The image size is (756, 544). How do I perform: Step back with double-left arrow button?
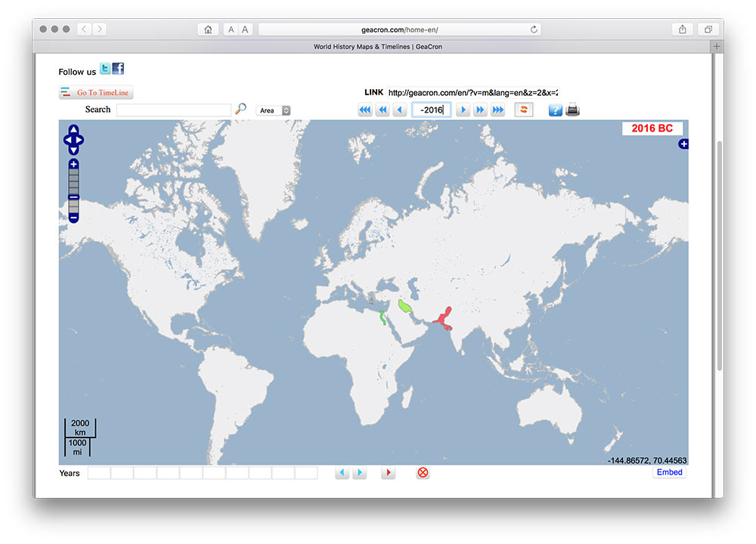(383, 110)
